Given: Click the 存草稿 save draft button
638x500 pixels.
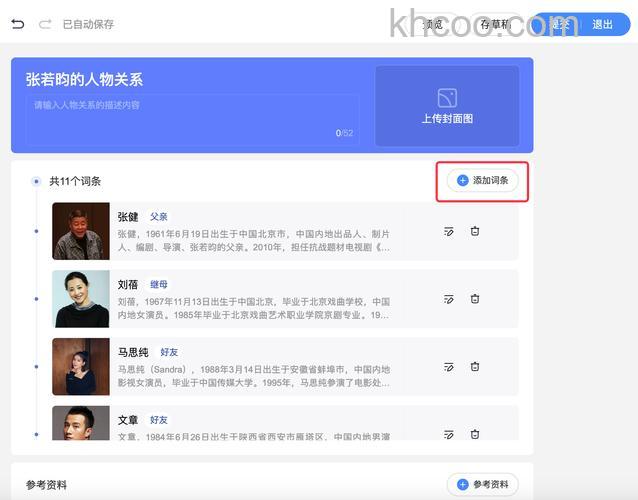Looking at the screenshot, I should (495, 24).
